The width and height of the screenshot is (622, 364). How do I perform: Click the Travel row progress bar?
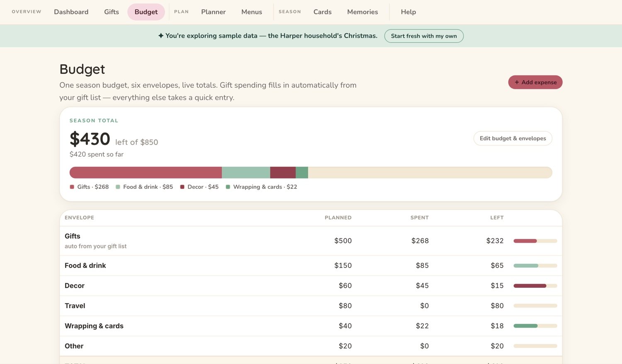(535, 306)
